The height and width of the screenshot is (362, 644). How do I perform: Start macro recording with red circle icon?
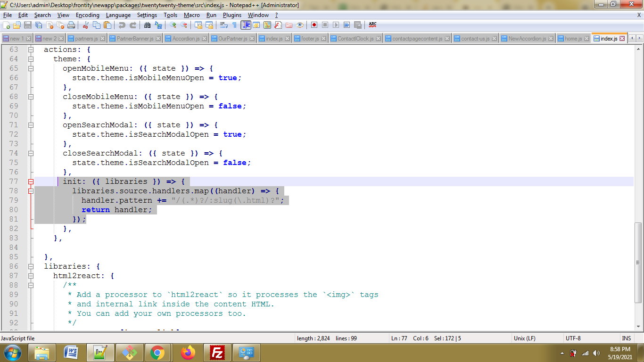tap(314, 25)
